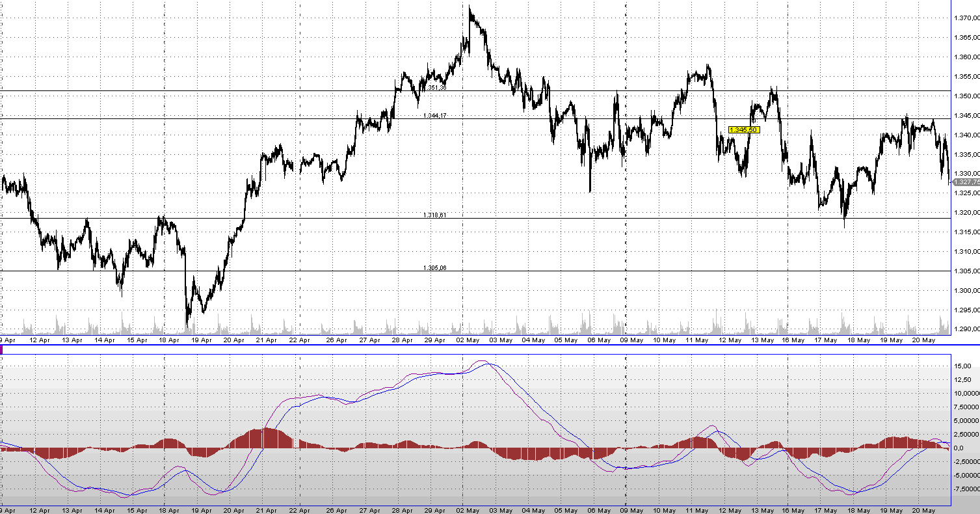The image size is (980, 514).
Task: Click the yellow 1.345,50 price tag
Action: tap(743, 130)
